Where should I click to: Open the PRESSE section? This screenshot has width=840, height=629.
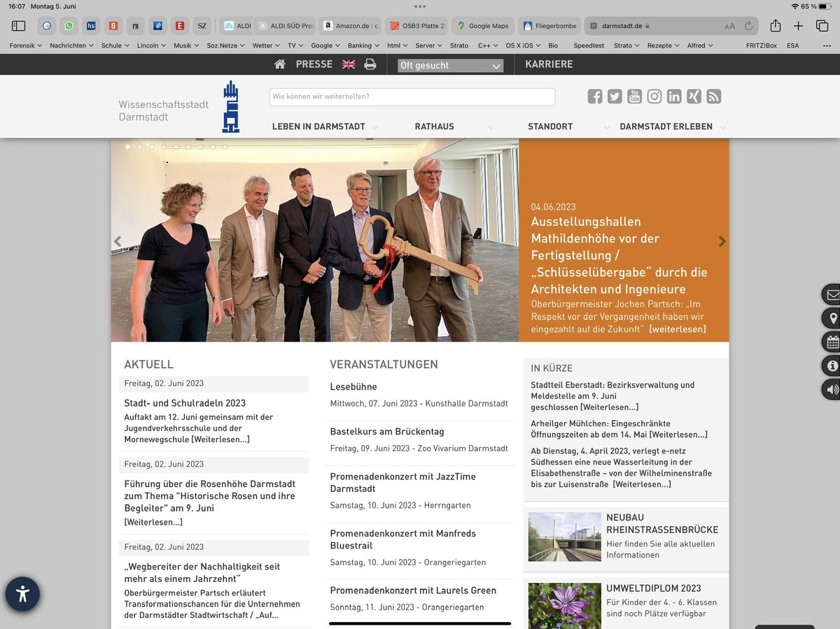click(x=314, y=64)
